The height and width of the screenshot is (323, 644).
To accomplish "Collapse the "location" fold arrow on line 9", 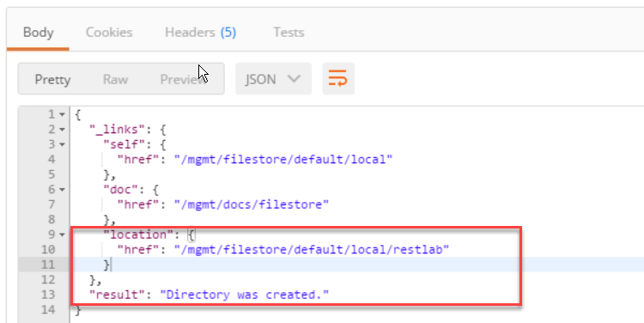I will click(x=62, y=235).
